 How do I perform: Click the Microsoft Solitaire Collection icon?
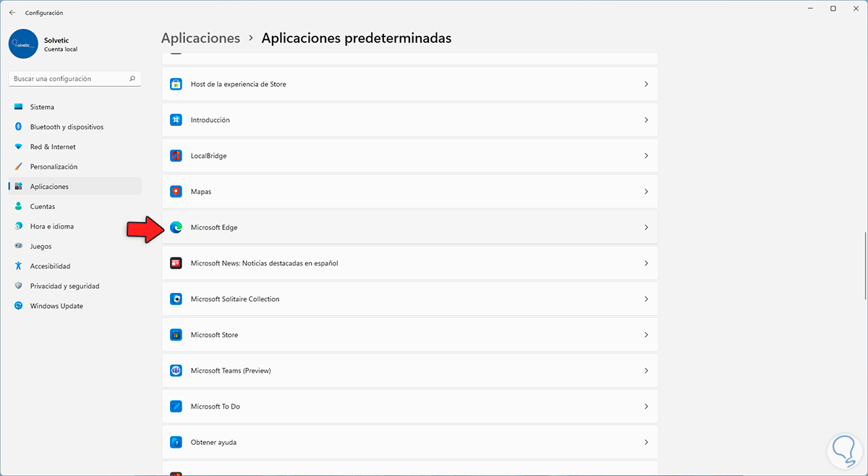[x=176, y=299]
